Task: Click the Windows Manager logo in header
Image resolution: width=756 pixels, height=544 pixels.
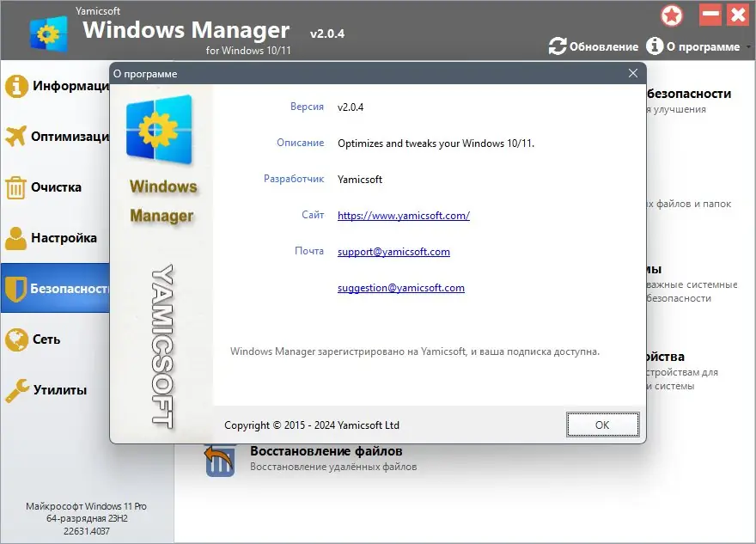Action: click(x=48, y=34)
